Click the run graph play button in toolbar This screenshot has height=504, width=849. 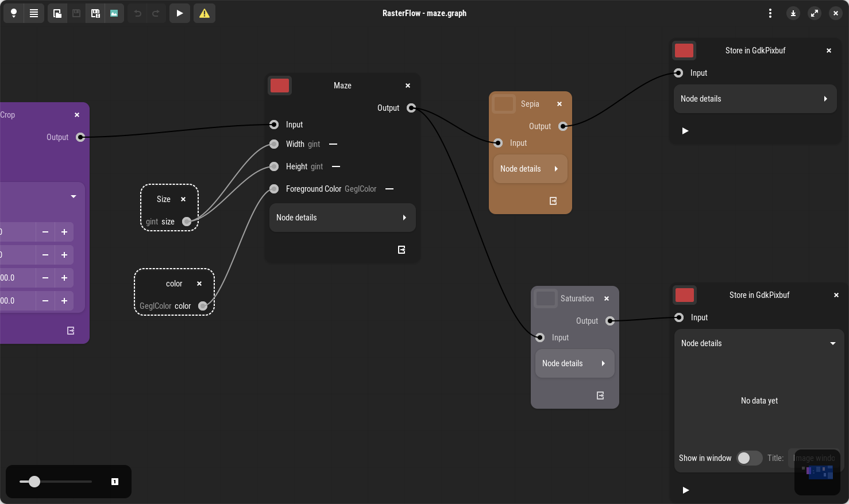coord(180,13)
